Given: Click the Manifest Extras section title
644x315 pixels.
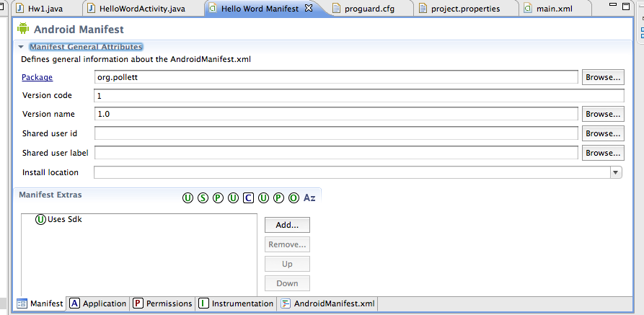Looking at the screenshot, I should tap(50, 195).
